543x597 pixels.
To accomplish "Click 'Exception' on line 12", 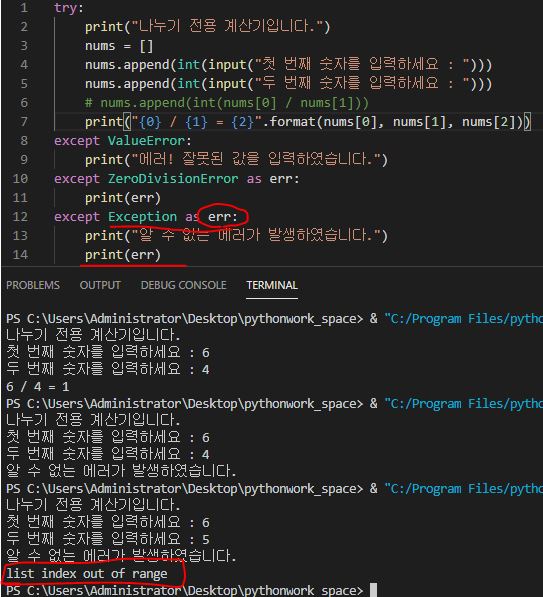I will click(x=142, y=217).
